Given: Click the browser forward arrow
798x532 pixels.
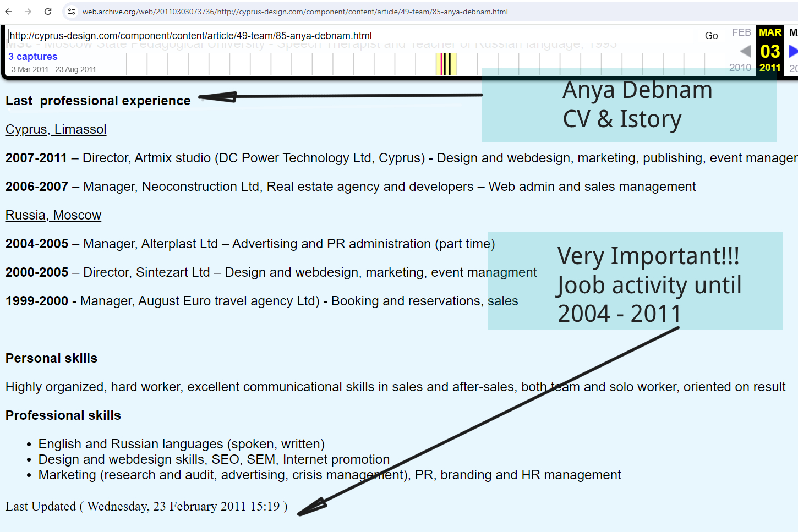Looking at the screenshot, I should click(28, 12).
